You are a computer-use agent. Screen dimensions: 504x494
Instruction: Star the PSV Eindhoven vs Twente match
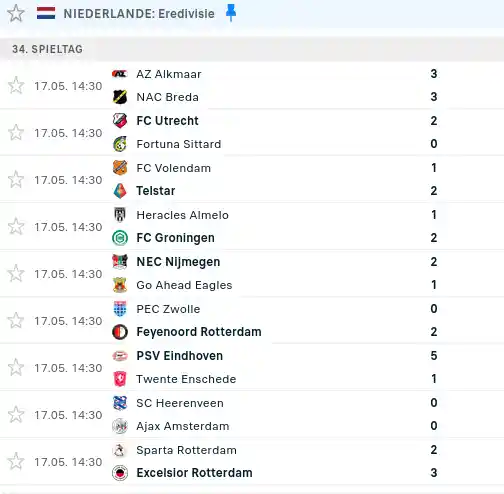coord(16,367)
